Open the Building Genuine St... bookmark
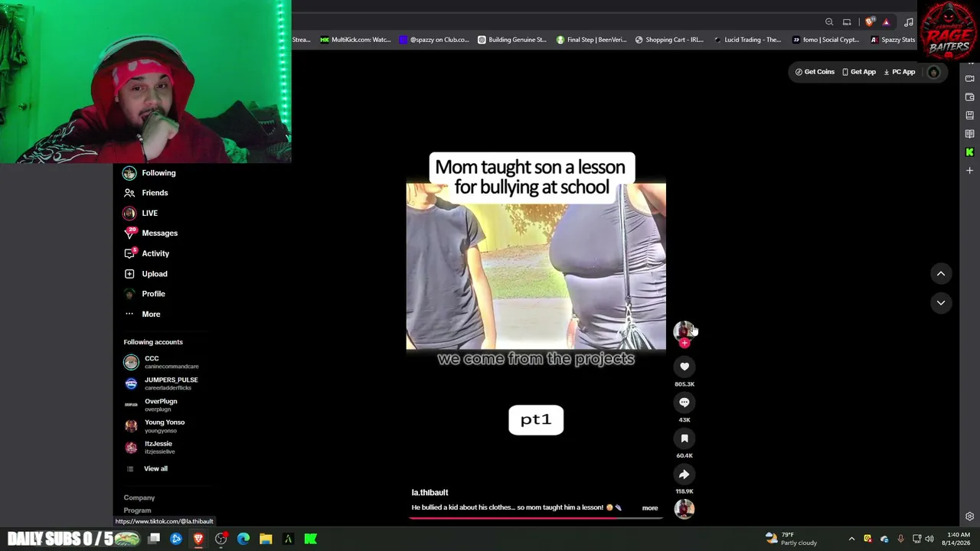This screenshot has height=551, width=980. [512, 40]
